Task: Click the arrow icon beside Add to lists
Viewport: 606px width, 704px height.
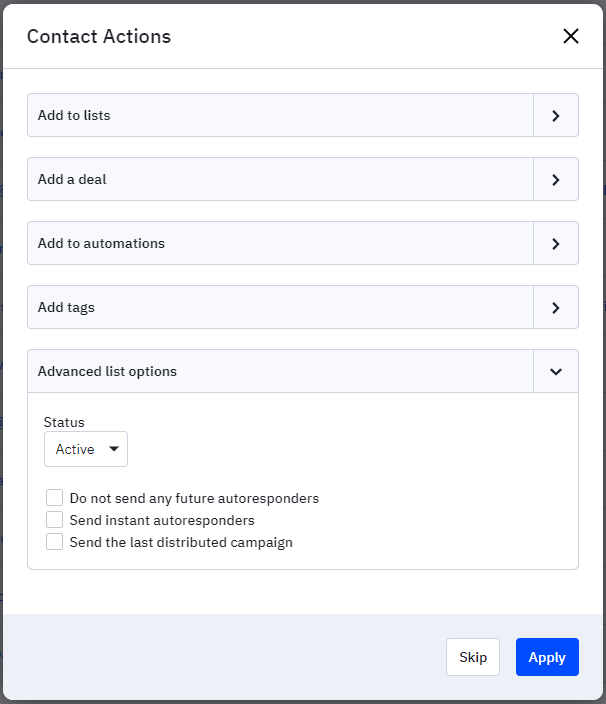Action: [x=556, y=115]
